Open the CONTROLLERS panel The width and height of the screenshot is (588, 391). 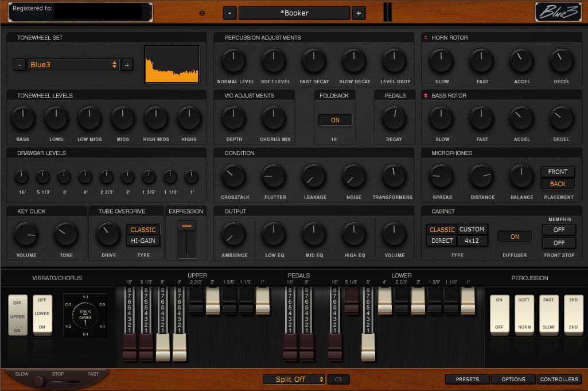coord(559,380)
